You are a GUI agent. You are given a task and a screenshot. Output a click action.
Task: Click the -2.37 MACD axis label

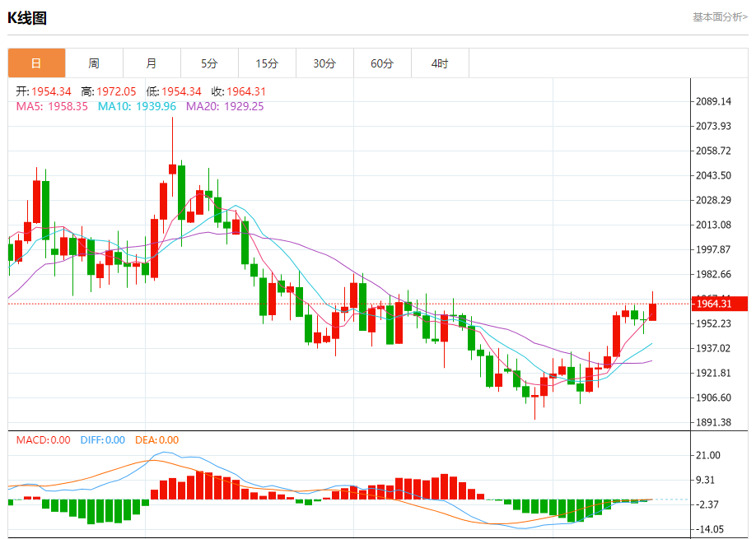(707, 504)
